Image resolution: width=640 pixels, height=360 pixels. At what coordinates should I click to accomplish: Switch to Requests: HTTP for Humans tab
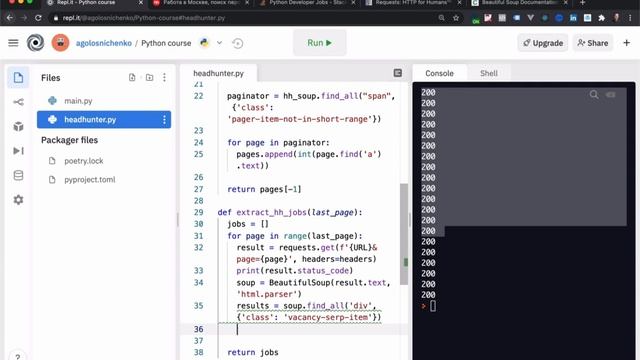pos(413,3)
